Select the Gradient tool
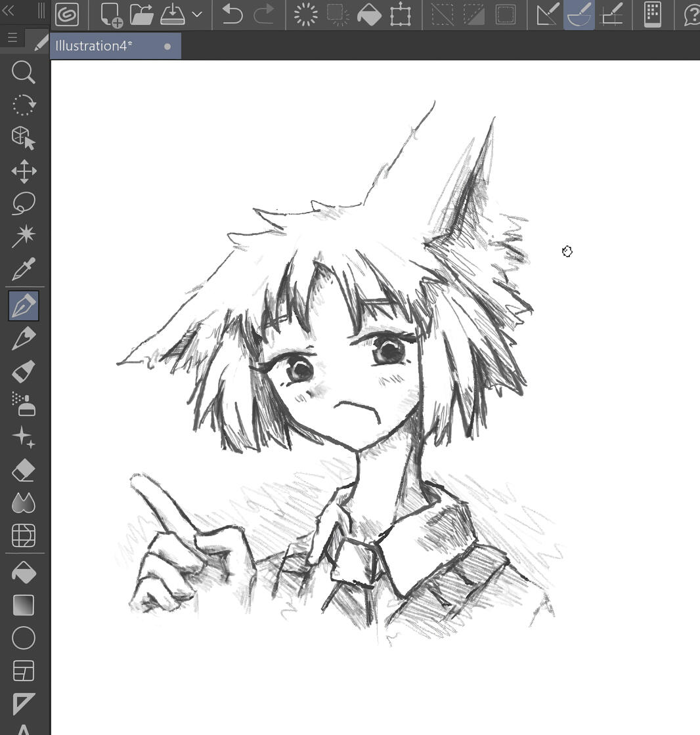The image size is (700, 735). coord(24,605)
